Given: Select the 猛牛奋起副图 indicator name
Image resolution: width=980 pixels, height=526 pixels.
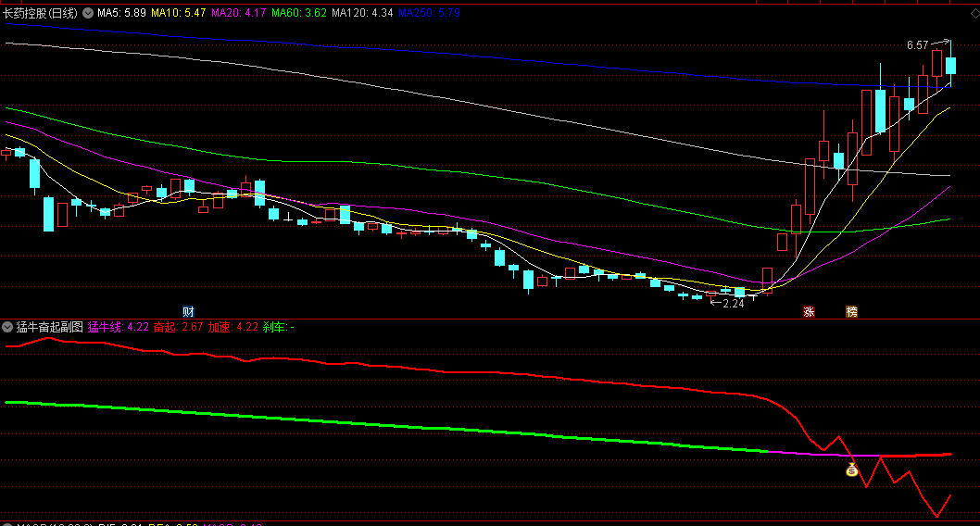Looking at the screenshot, I should pos(49,327).
